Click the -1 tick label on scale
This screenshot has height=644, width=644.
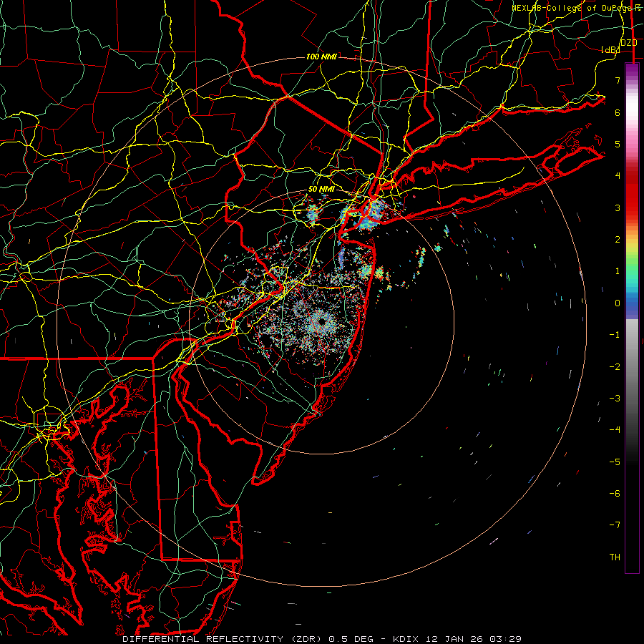(x=615, y=335)
